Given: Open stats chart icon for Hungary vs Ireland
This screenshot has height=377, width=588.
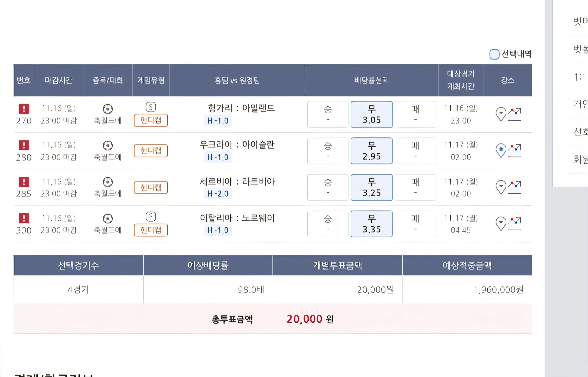Looking at the screenshot, I should click(x=514, y=114).
